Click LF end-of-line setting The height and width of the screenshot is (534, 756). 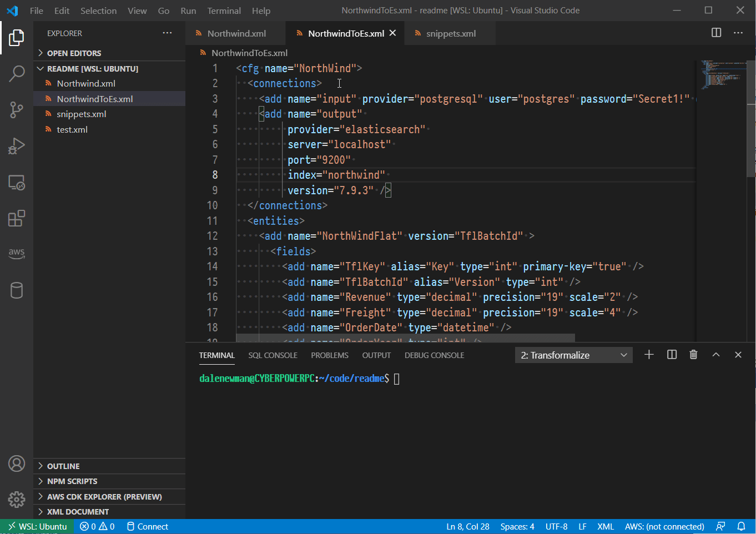(x=582, y=526)
